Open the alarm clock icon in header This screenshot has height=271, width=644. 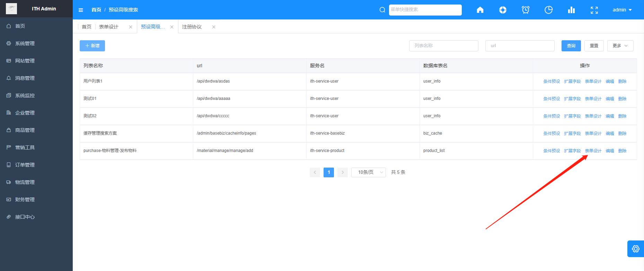(x=526, y=10)
